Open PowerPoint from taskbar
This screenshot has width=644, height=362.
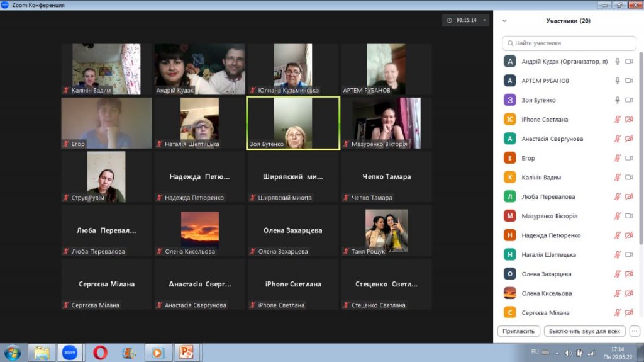click(186, 353)
